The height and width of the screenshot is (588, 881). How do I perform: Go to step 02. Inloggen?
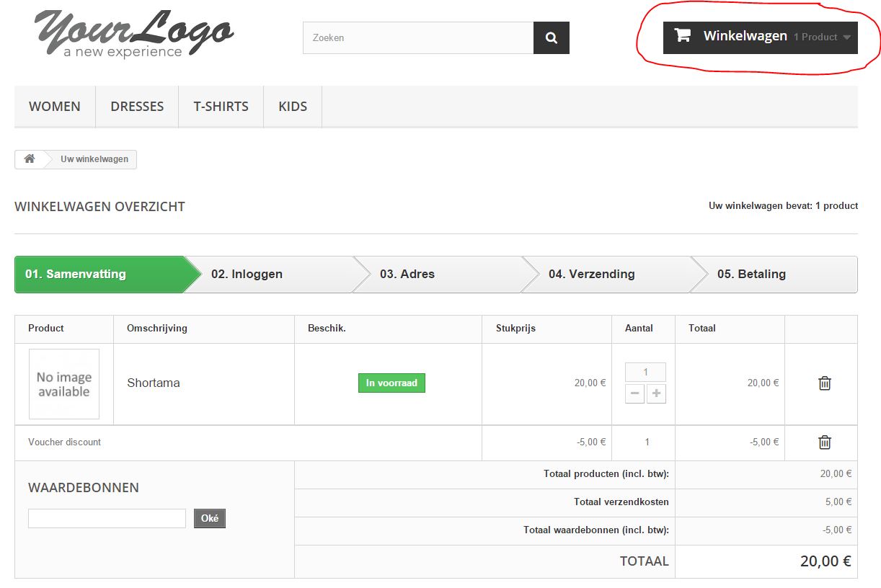point(268,275)
